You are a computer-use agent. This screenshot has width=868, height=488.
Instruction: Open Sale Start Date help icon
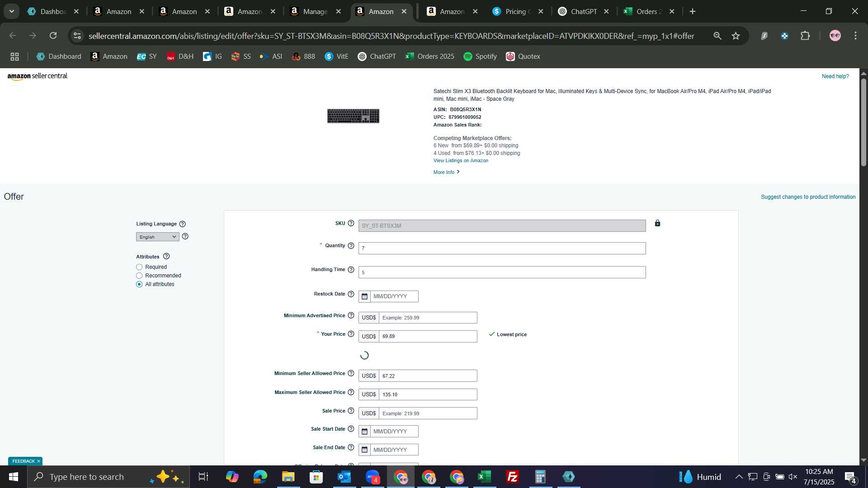pos(351,429)
